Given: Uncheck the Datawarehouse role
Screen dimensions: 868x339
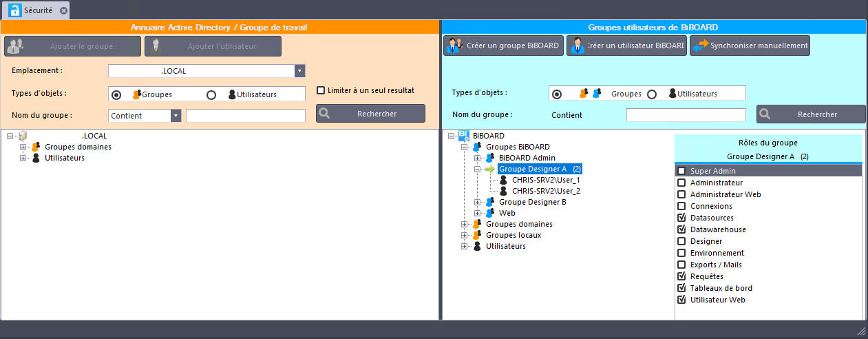Looking at the screenshot, I should click(x=681, y=229).
